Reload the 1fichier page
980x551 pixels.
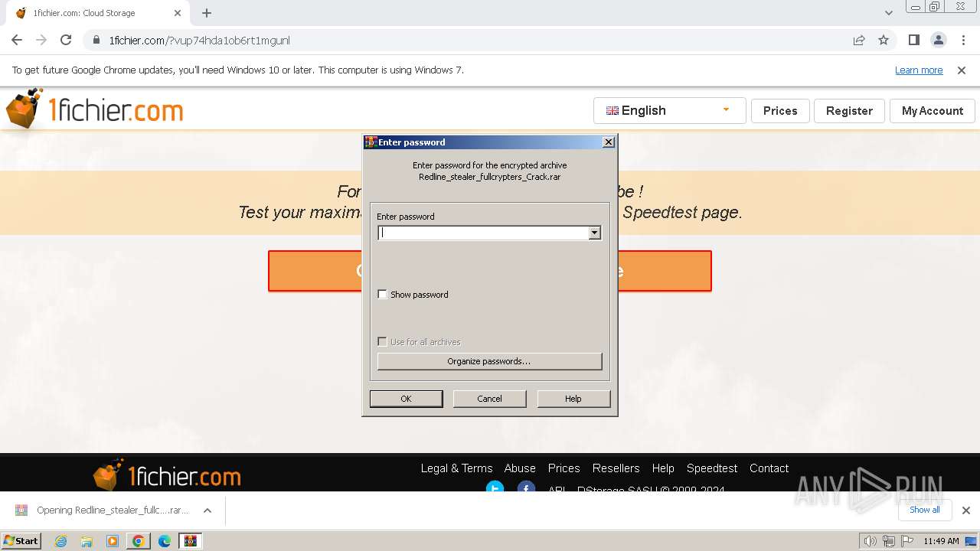66,41
